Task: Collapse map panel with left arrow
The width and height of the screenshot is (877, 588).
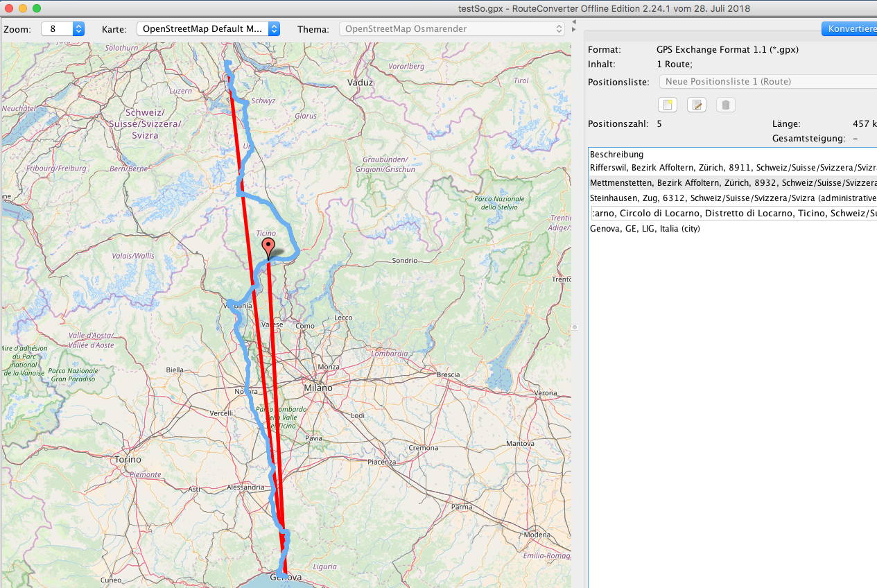Action: click(573, 22)
